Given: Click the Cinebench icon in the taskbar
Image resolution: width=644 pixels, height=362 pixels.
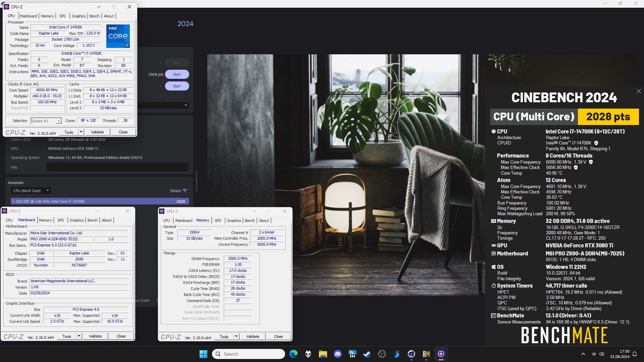Looking at the screenshot, I should [412, 354].
